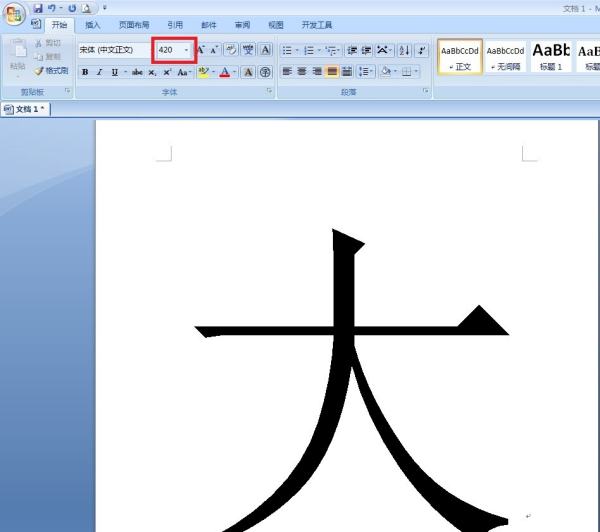Clear formatting with the eraser icon
The width and height of the screenshot is (600, 532).
point(231,50)
